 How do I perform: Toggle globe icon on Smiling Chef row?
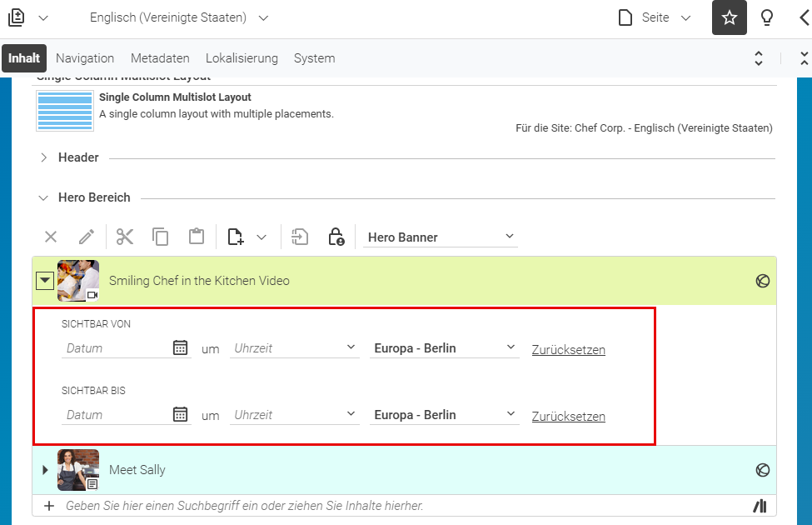[x=762, y=281]
